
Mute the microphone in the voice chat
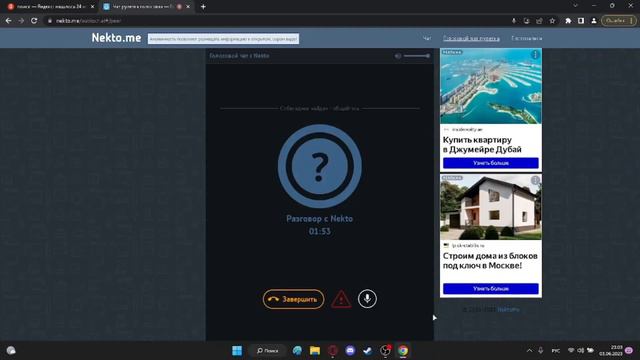pos(367,299)
